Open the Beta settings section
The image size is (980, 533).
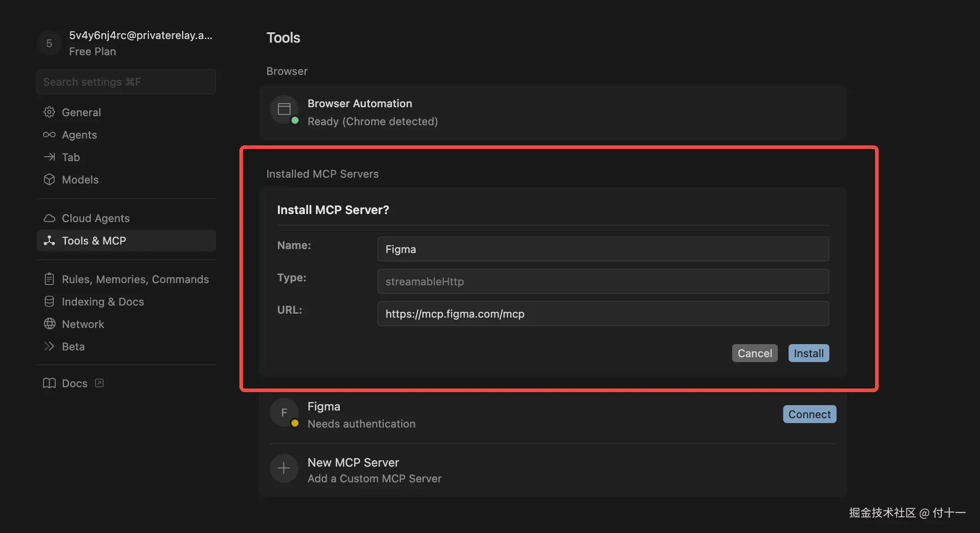[x=73, y=346]
